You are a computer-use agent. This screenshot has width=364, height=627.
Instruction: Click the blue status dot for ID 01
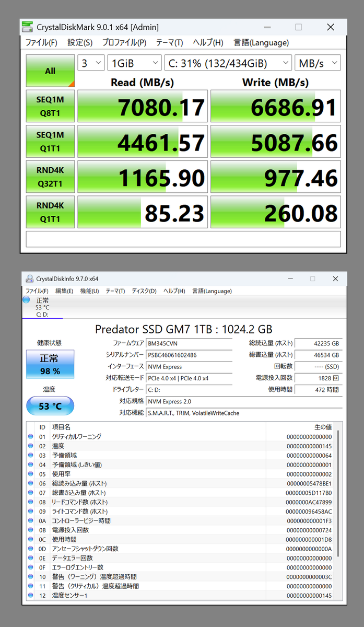tap(30, 436)
